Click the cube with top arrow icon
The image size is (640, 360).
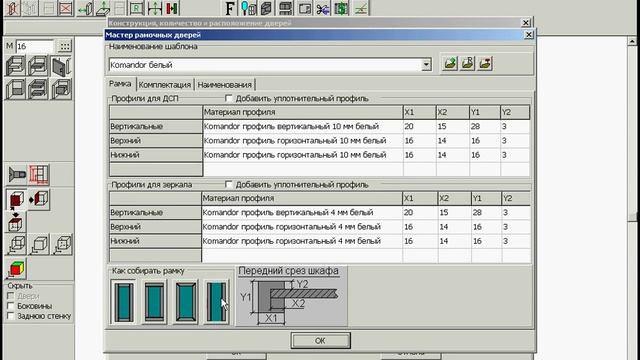pyautogui.click(x=16, y=223)
